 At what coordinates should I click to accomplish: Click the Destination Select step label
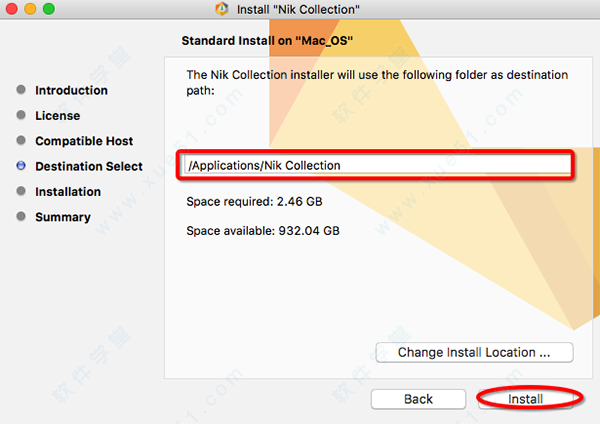pyautogui.click(x=89, y=166)
